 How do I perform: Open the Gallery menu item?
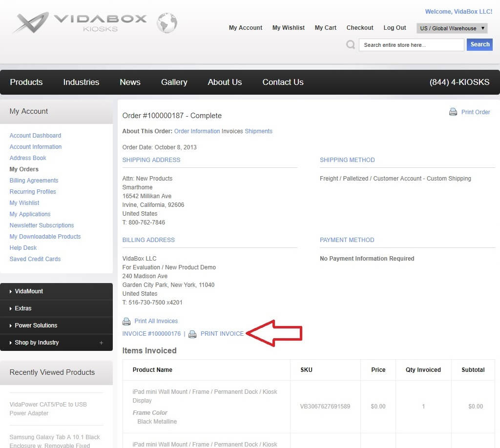click(174, 82)
